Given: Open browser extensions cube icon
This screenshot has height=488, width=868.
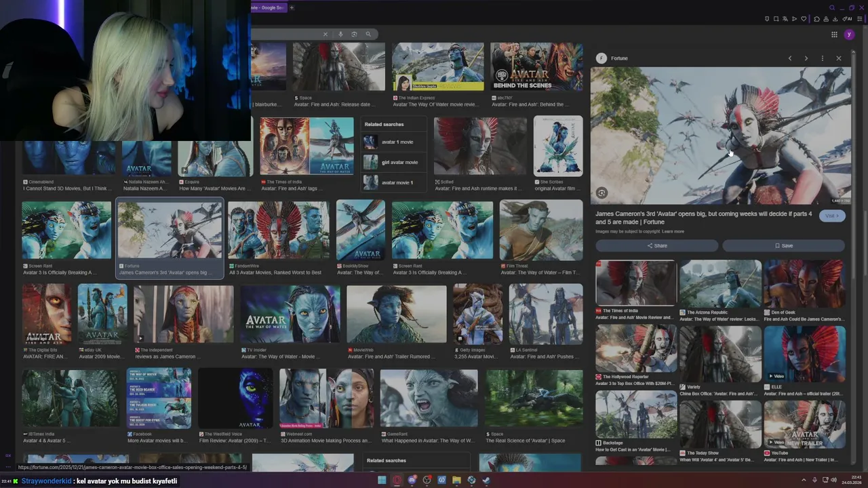Looking at the screenshot, I should click(x=816, y=18).
